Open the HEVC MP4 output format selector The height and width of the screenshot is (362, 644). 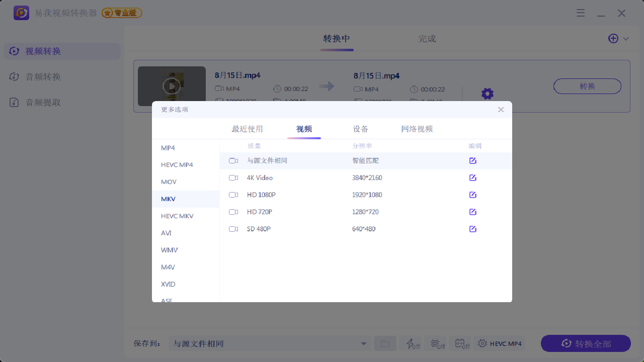[500, 344]
